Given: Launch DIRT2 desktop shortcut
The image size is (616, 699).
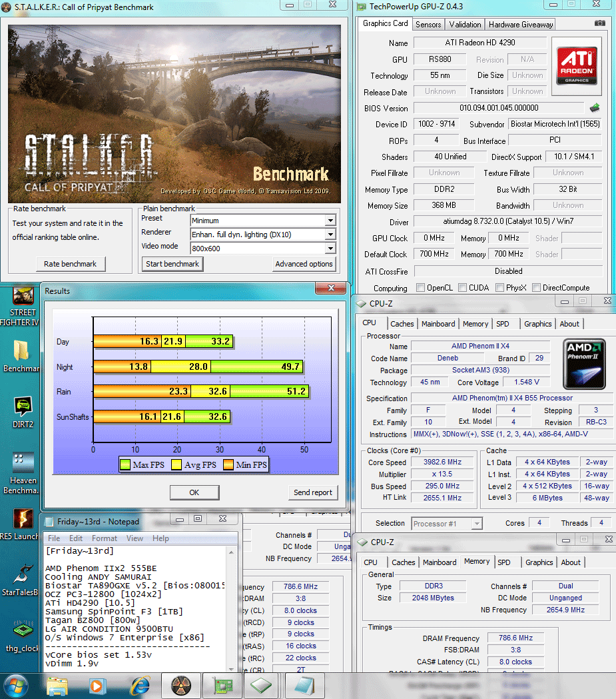Looking at the screenshot, I should pos(23,411).
